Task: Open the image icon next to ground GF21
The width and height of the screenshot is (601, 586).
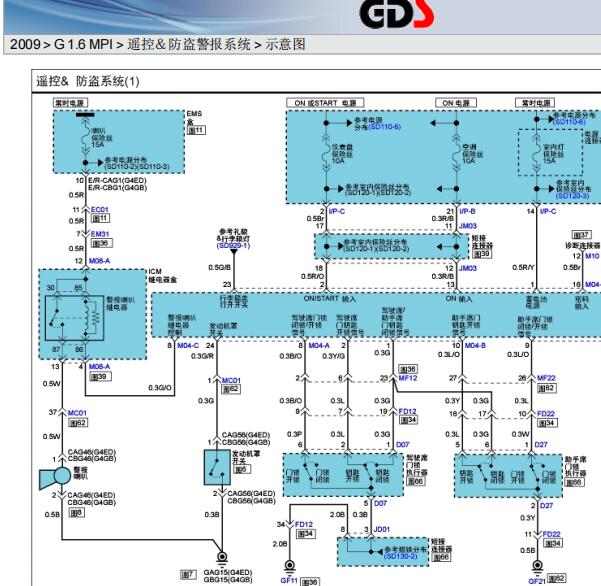Action: coord(557,578)
